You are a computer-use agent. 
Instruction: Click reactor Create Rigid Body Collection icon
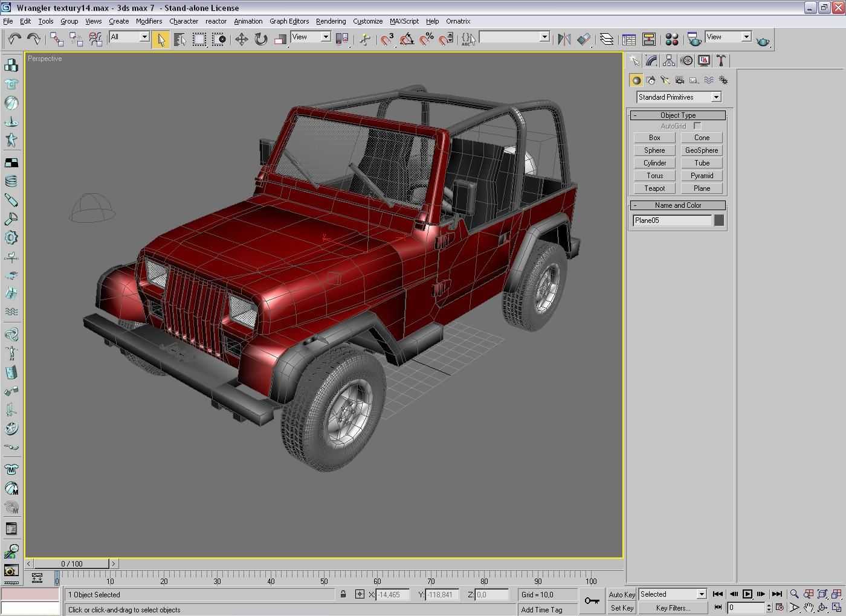coord(11,65)
